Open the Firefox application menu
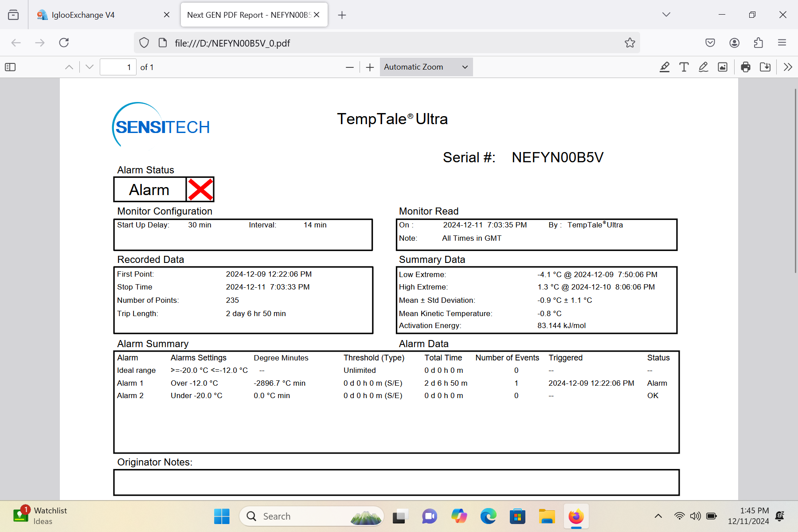This screenshot has height=532, width=798. (x=782, y=43)
